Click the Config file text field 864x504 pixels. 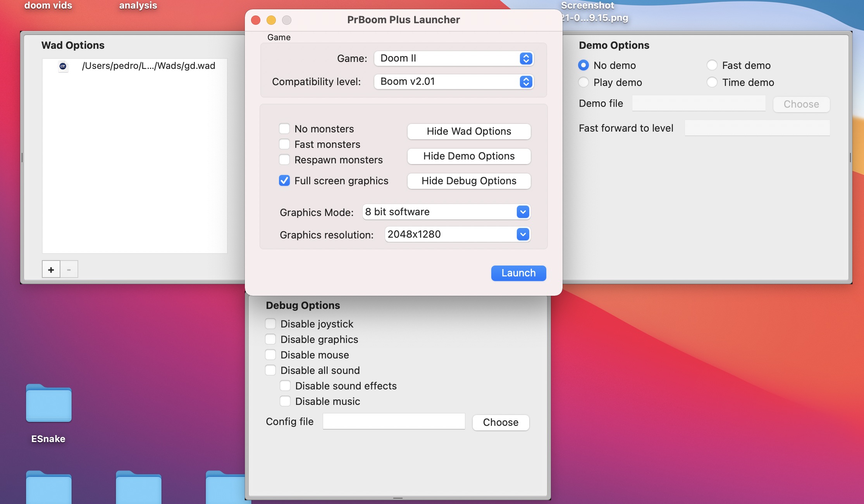[x=394, y=421]
